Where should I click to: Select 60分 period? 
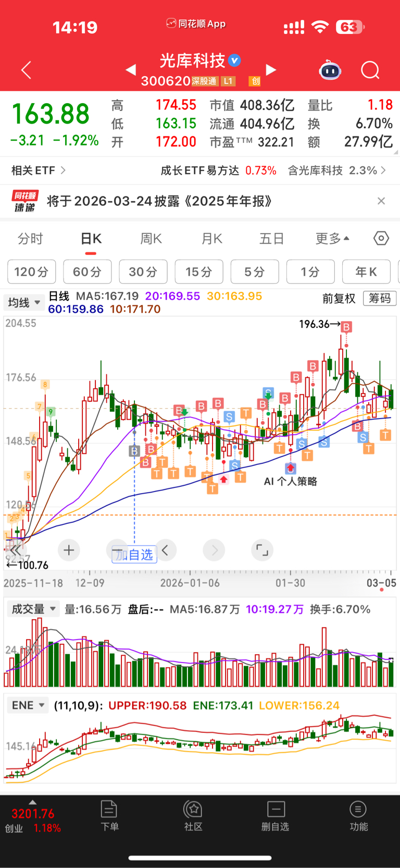(87, 272)
